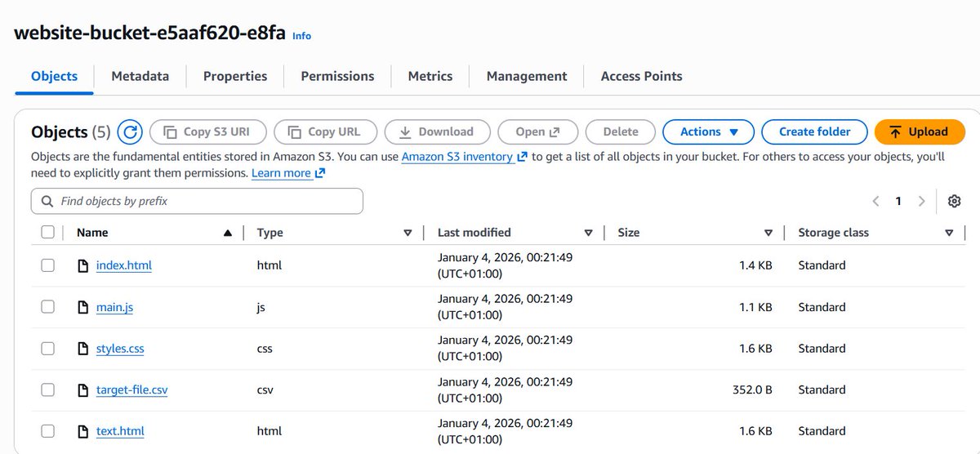Click the csv type cell
980x454 pixels.
[x=265, y=389]
